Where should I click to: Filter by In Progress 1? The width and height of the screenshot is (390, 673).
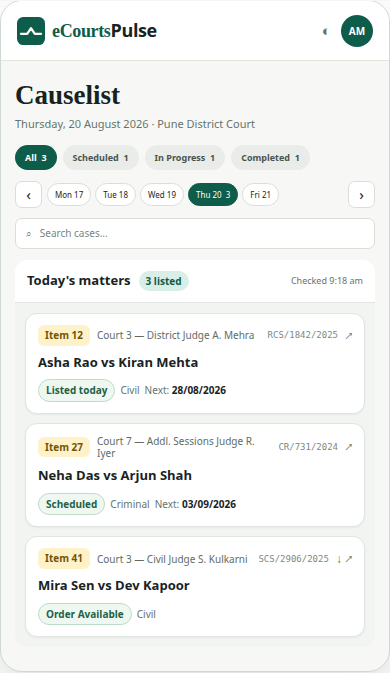tap(185, 158)
